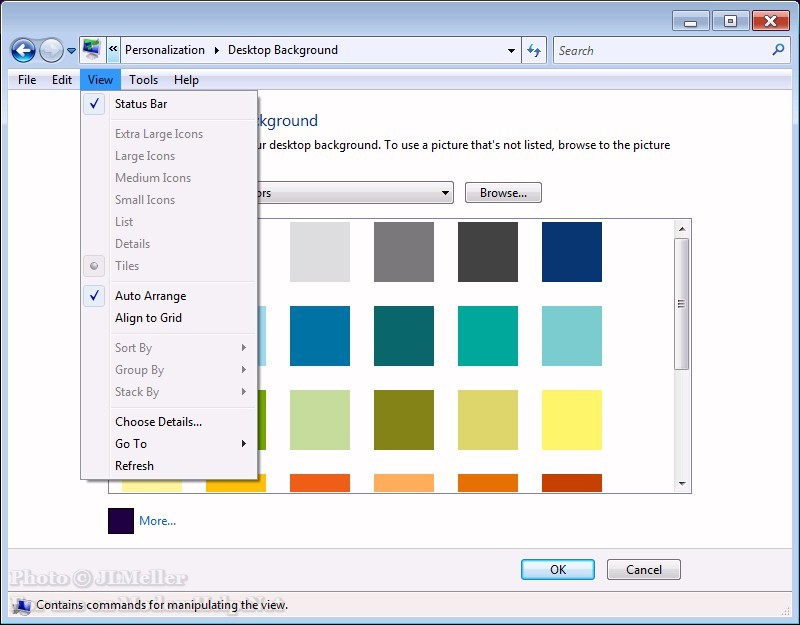Click the double chevron in address bar
This screenshot has height=625, width=800.
click(x=113, y=50)
